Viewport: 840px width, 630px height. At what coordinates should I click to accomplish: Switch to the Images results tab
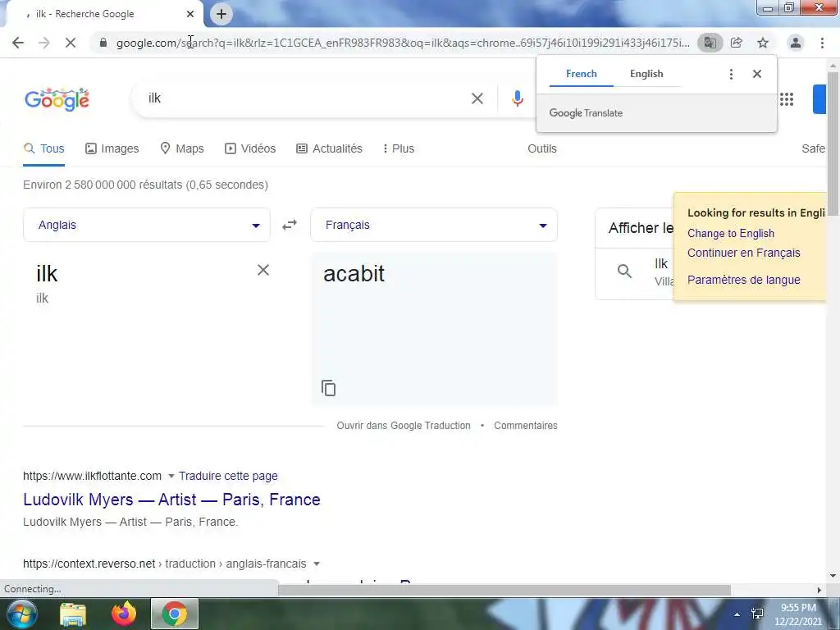[x=112, y=149]
